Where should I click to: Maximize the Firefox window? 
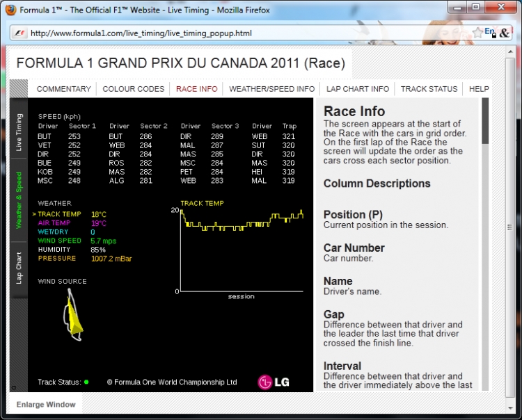point(475,8)
